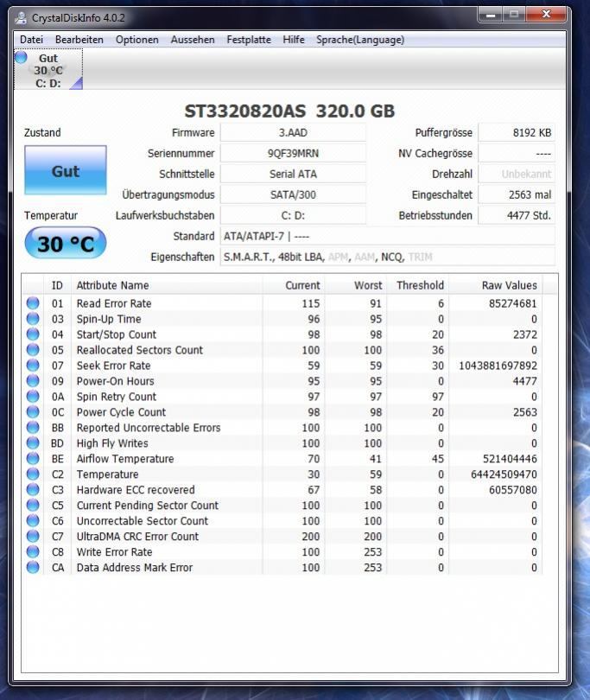The height and width of the screenshot is (700, 590).
Task: Close the CrystalDiskInfo window
Action: (546, 15)
